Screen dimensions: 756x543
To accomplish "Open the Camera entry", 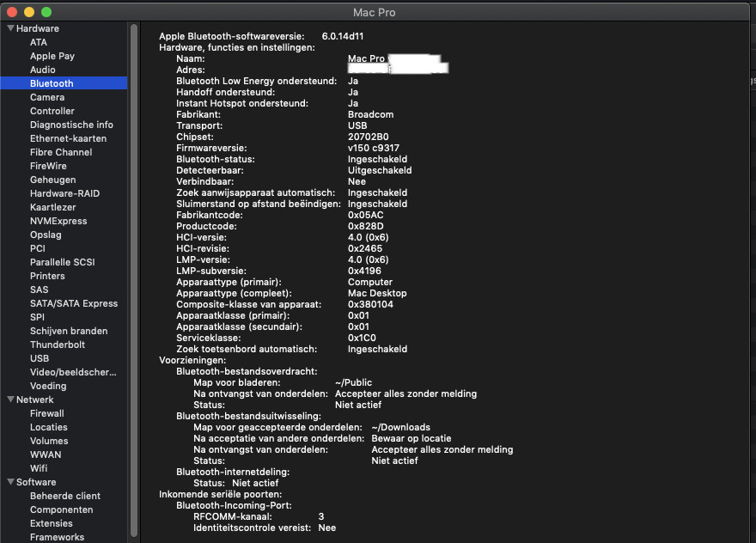I will click(46, 97).
